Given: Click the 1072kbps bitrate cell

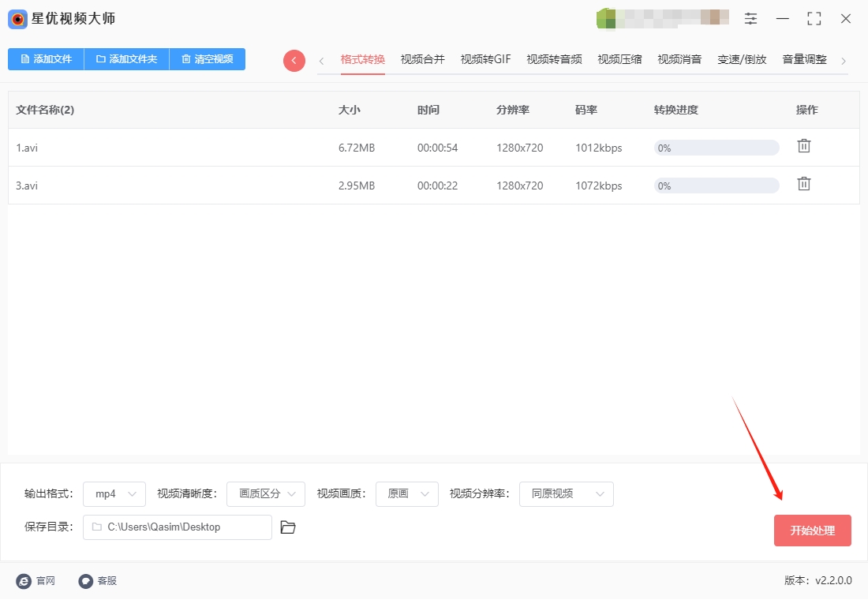Looking at the screenshot, I should point(598,186).
